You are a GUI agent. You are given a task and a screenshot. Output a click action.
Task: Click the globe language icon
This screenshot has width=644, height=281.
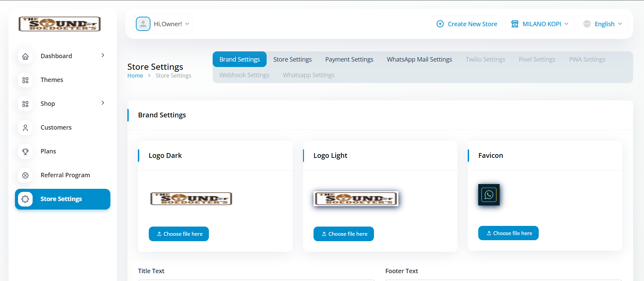[587, 24]
